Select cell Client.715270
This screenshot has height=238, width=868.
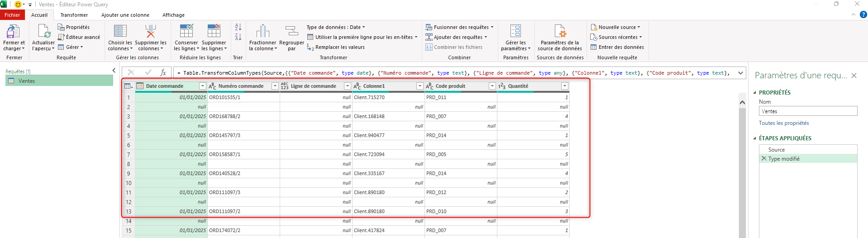[388, 97]
